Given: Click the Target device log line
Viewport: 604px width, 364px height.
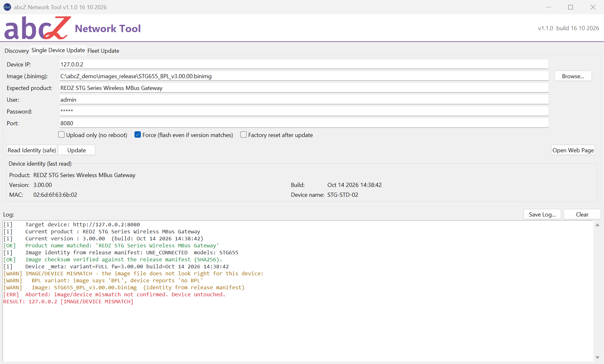Looking at the screenshot, I should coord(72,224).
